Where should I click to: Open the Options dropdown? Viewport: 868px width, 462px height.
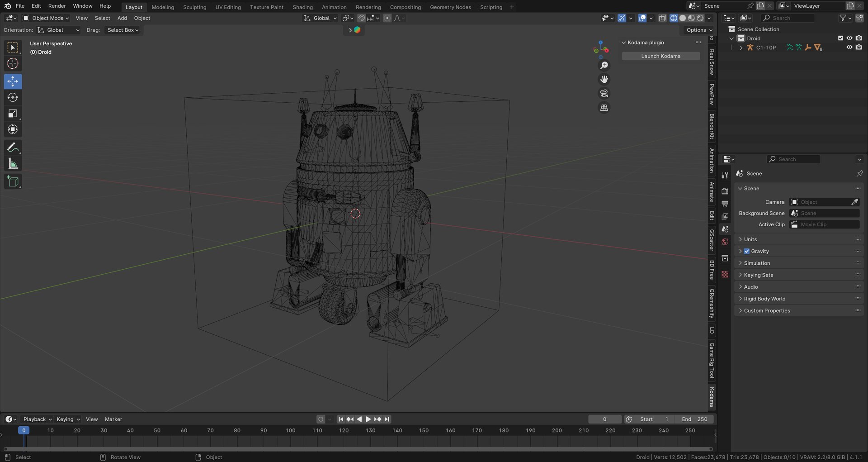click(x=699, y=30)
